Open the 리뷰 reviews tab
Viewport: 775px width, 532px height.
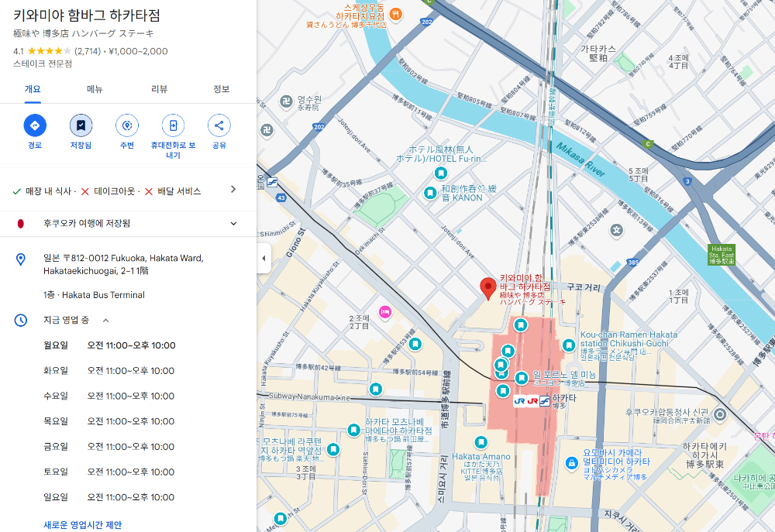click(159, 89)
